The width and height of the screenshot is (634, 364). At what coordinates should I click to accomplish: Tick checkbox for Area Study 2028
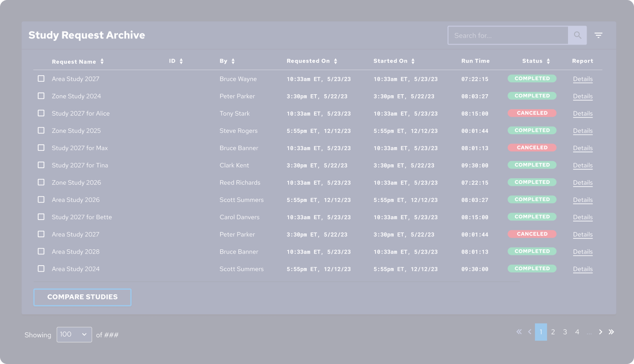[x=41, y=251]
